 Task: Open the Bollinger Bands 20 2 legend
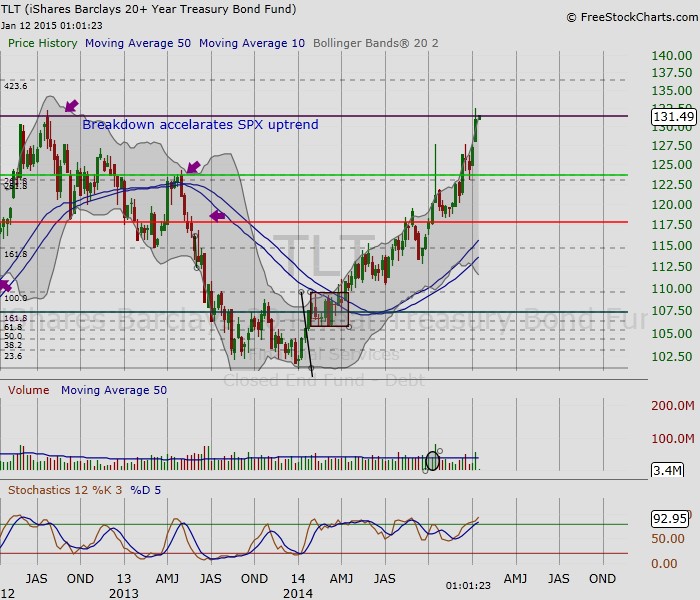pos(375,43)
